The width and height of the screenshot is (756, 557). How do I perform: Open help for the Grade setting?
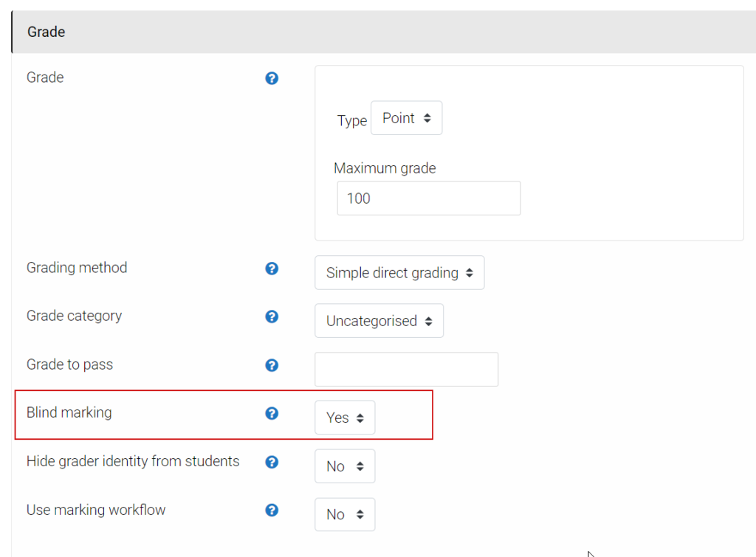tap(272, 78)
